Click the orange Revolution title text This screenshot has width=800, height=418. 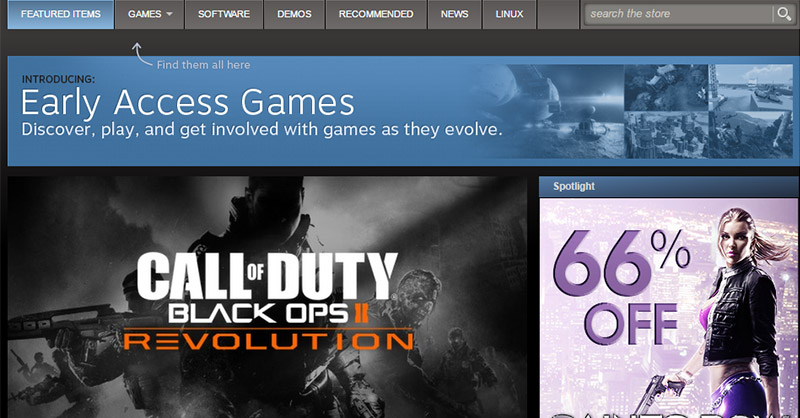[267, 340]
